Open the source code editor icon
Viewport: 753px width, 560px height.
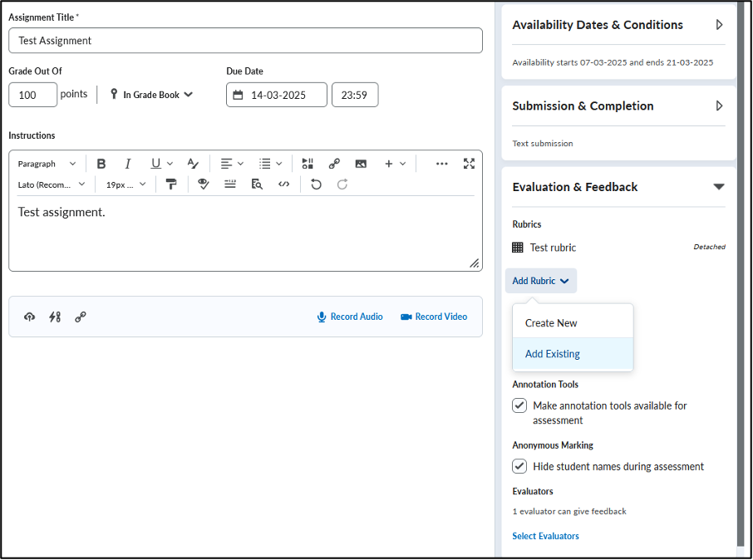(x=283, y=184)
